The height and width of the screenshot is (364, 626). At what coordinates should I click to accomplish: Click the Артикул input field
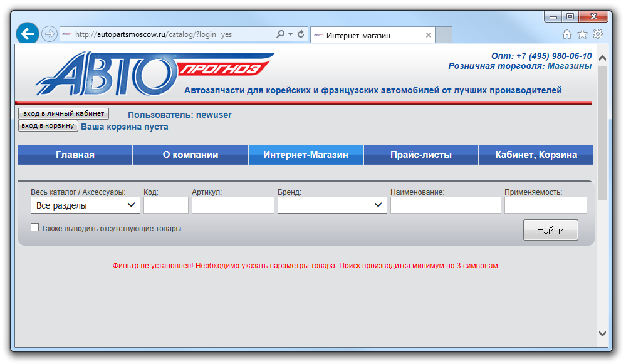coord(232,205)
